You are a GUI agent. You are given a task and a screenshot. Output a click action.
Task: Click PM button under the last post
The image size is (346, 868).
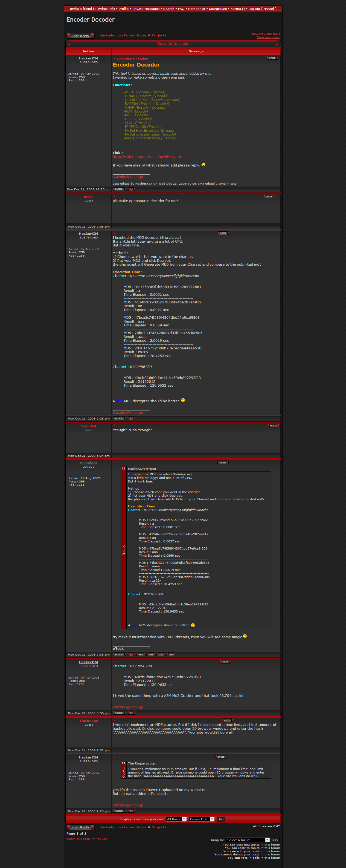[x=131, y=811]
